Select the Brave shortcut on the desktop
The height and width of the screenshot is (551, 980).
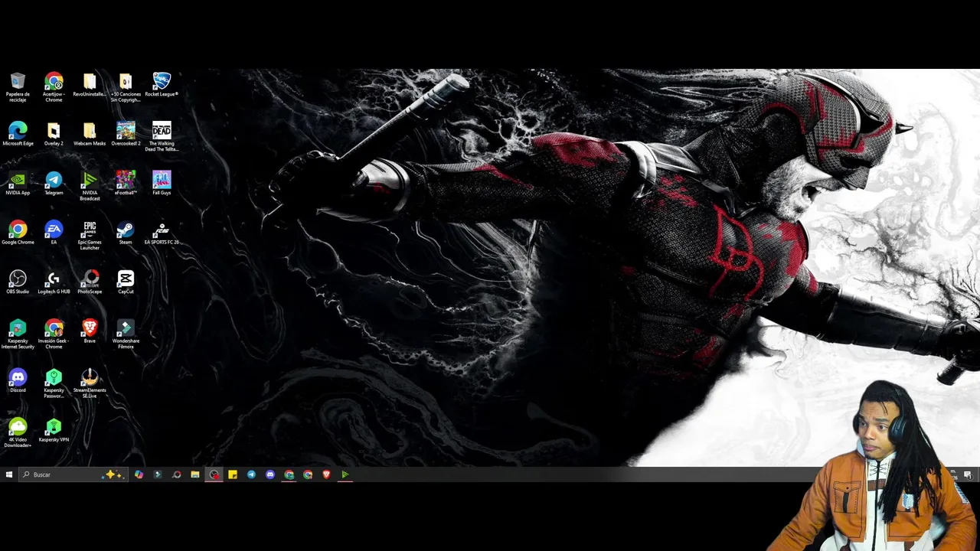[90, 331]
